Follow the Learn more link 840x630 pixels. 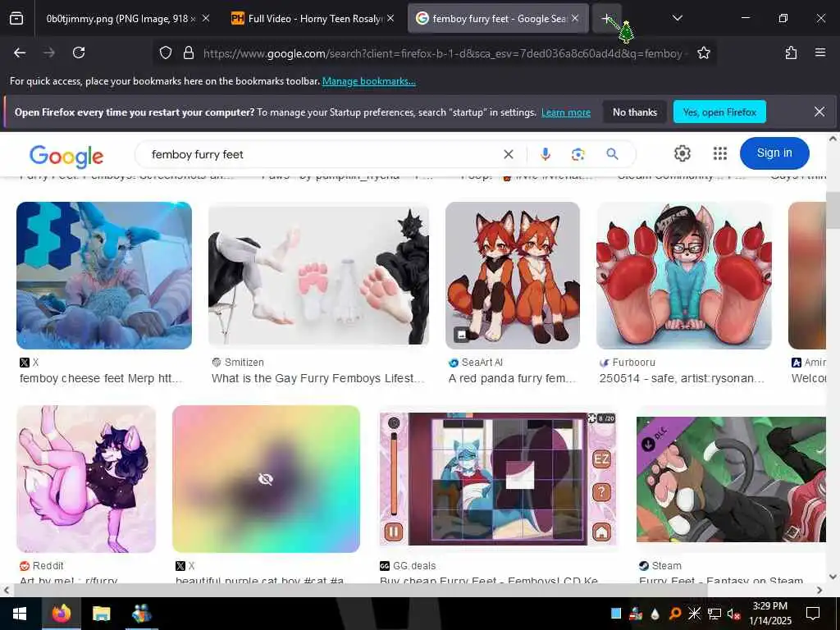pyautogui.click(x=566, y=112)
